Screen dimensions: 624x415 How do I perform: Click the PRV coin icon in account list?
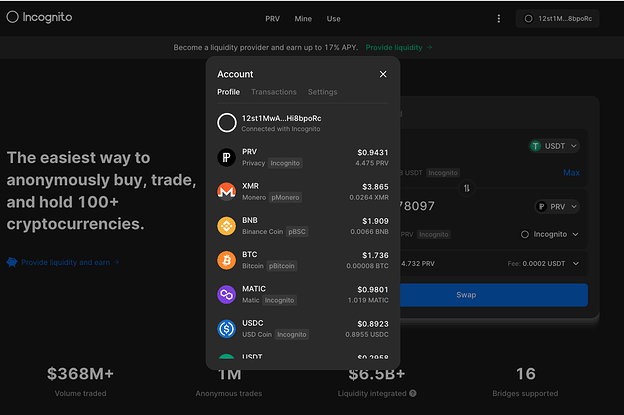pyautogui.click(x=227, y=157)
